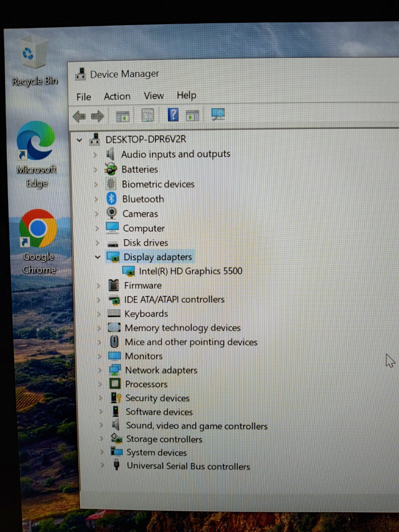Expand Audio inputs and outputs category

[95, 155]
